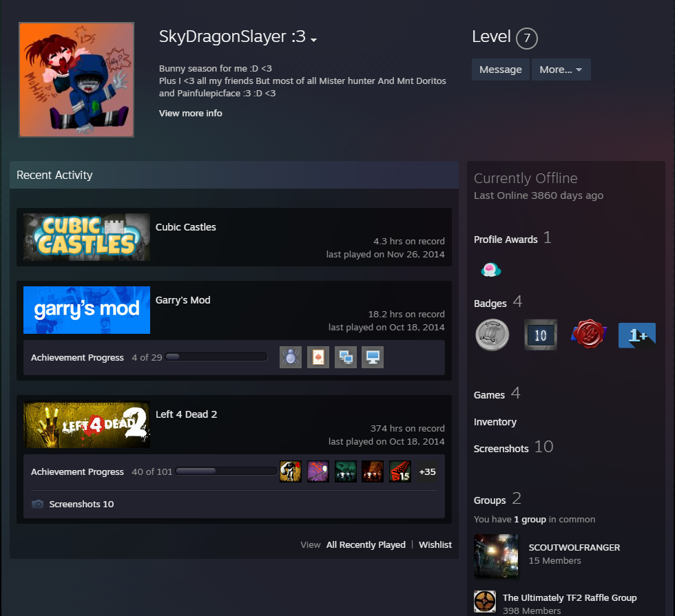Viewport: 675px width, 616px height.
Task: View the red wax seal badge
Action: click(588, 334)
